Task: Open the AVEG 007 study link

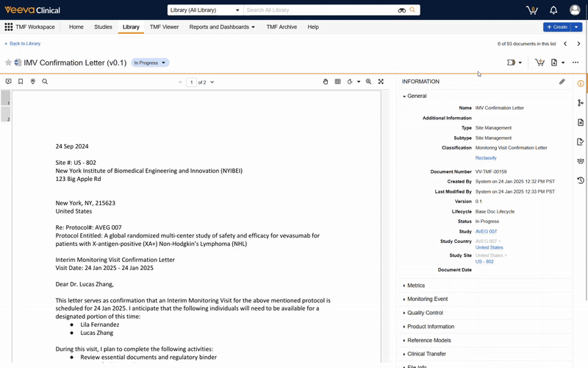Action: (486, 232)
